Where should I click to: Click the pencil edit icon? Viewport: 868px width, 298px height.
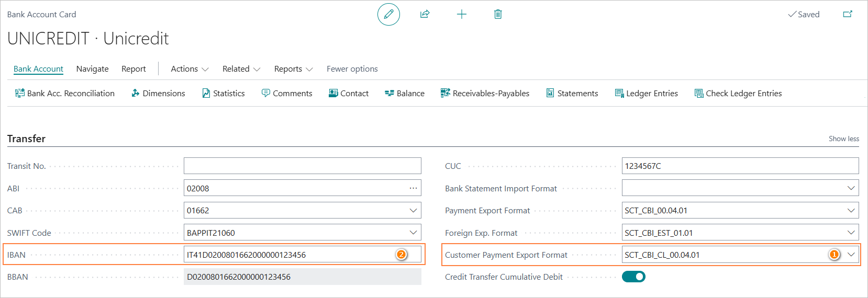388,14
